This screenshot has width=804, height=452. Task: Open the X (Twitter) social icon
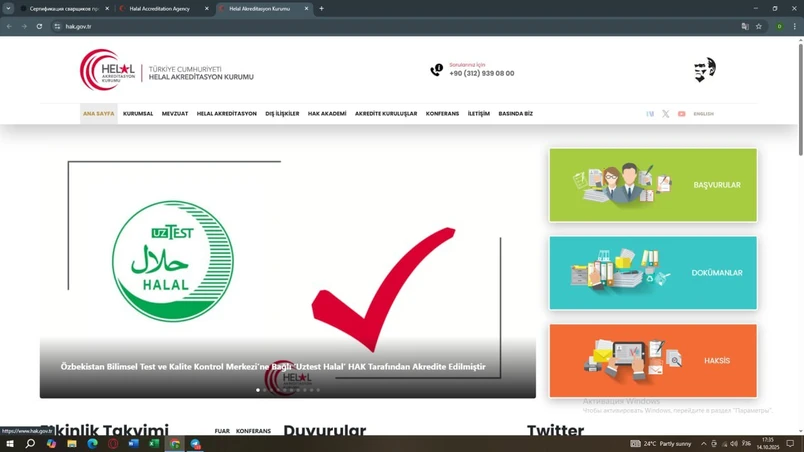pyautogui.click(x=666, y=114)
